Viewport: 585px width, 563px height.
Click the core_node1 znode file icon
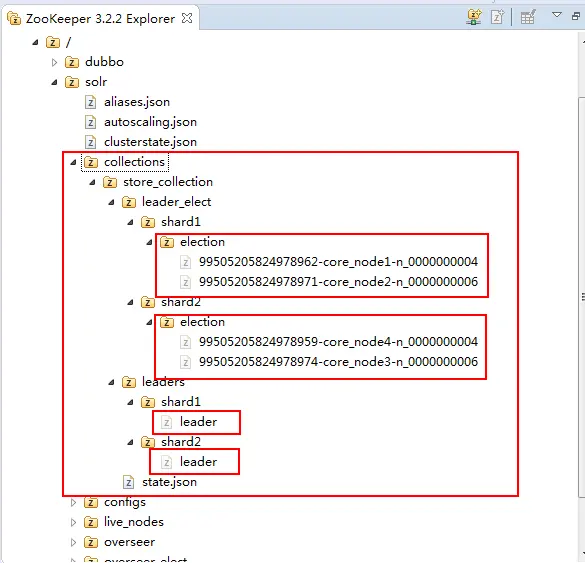pos(185,262)
